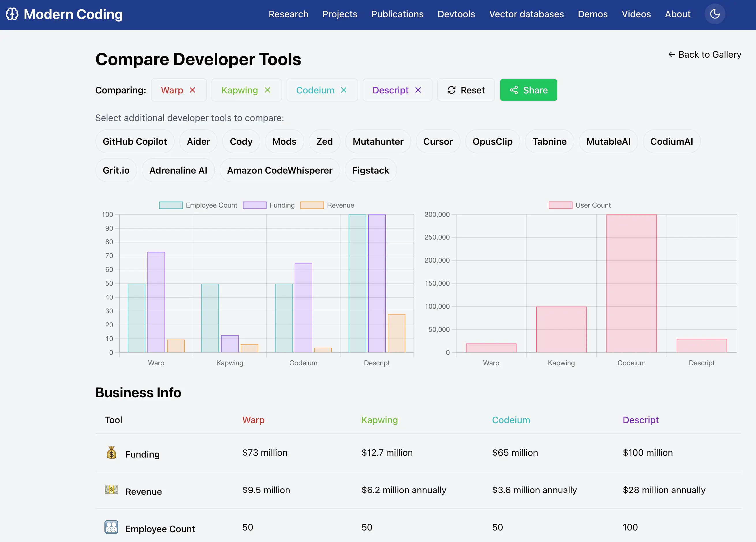
Task: Click the people icon beside Employee Count
Action: point(111,527)
